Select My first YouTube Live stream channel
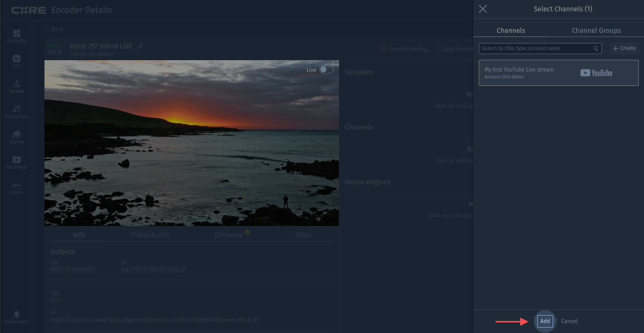 click(x=558, y=73)
